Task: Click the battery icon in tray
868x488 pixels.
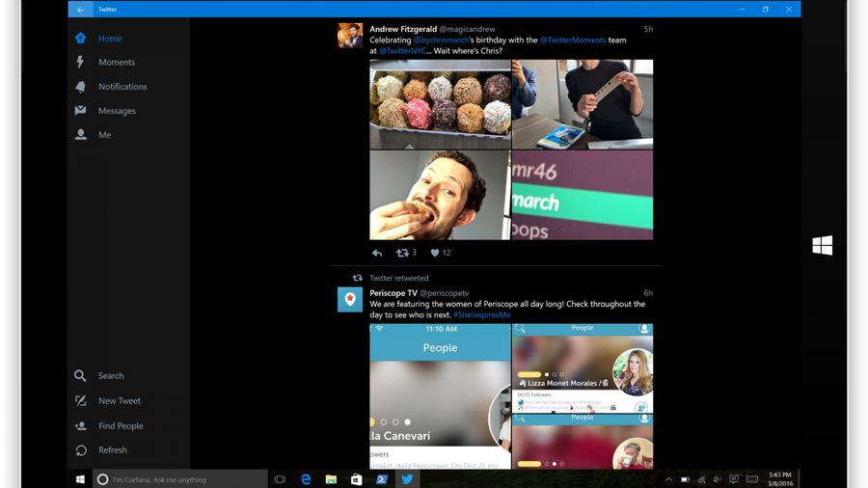Action: [x=686, y=479]
